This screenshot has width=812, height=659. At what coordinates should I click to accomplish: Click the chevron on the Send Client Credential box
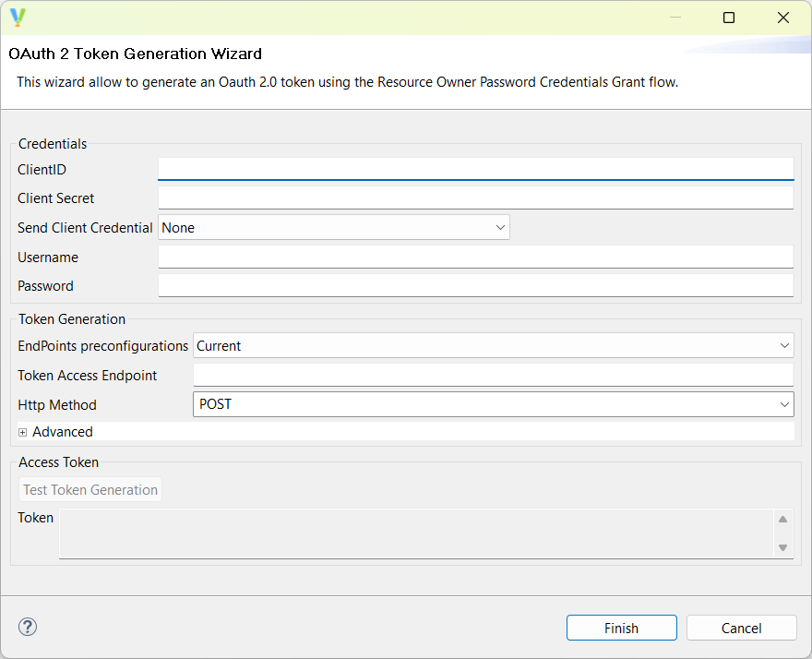coord(499,227)
